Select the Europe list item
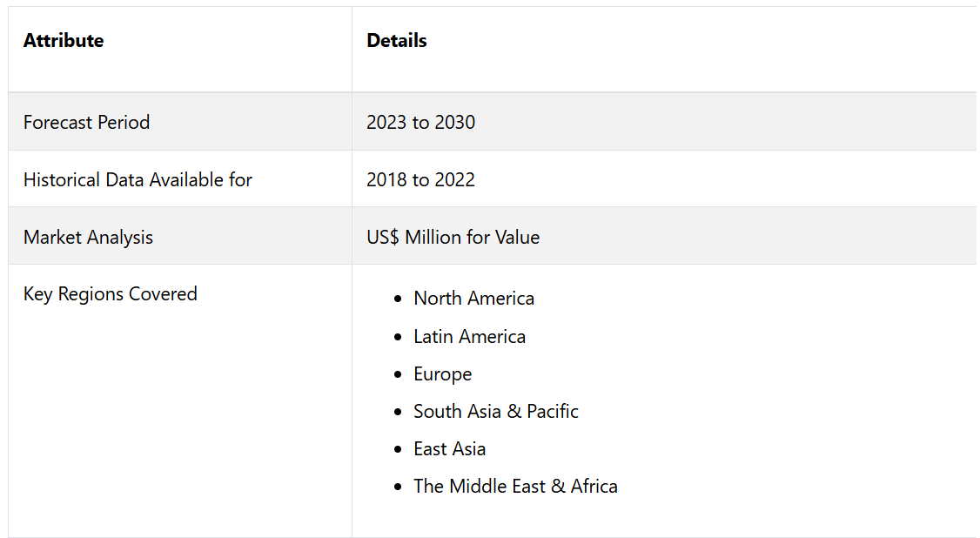This screenshot has width=980, height=538. (x=442, y=374)
